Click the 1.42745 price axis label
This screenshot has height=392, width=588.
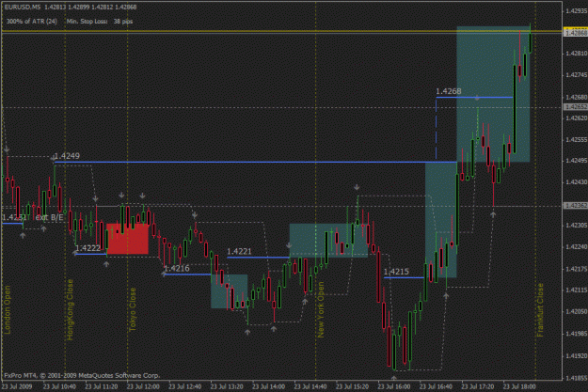tap(577, 75)
